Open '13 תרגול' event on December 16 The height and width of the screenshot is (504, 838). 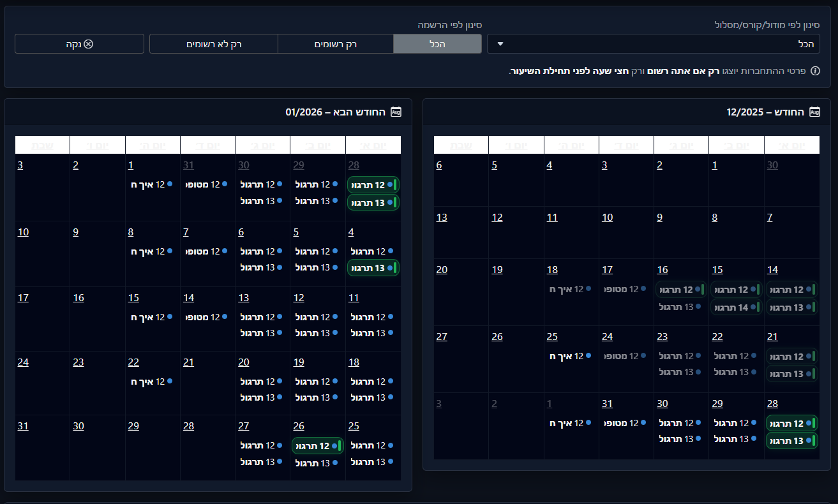coord(681,307)
